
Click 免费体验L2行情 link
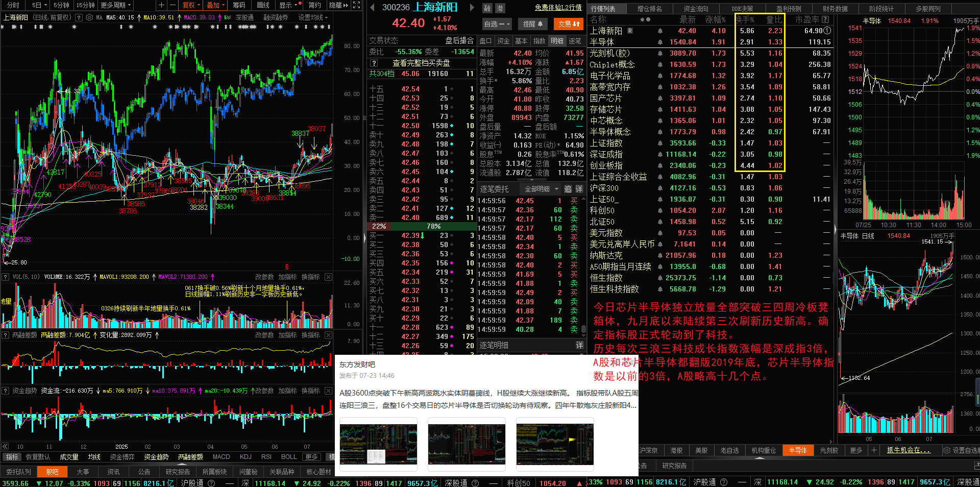tap(558, 8)
